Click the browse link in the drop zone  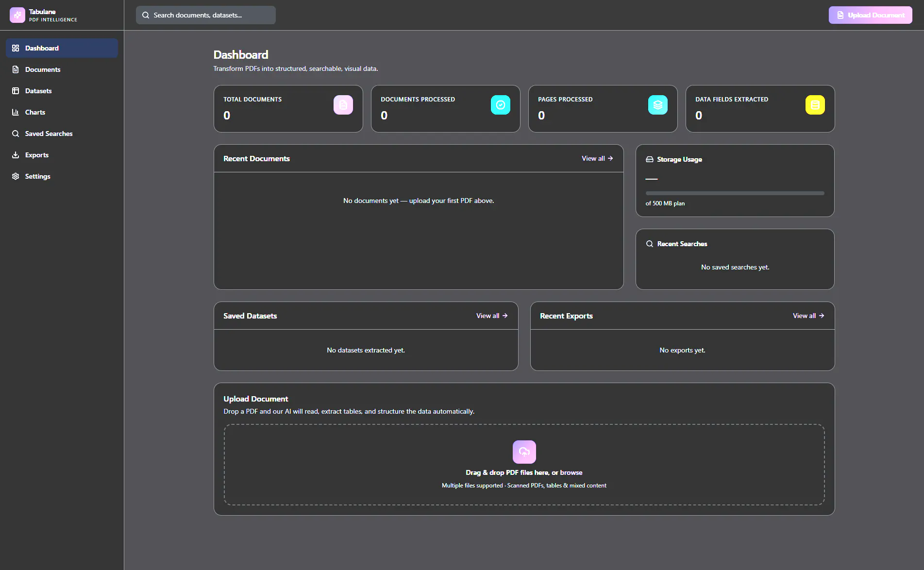pos(571,472)
